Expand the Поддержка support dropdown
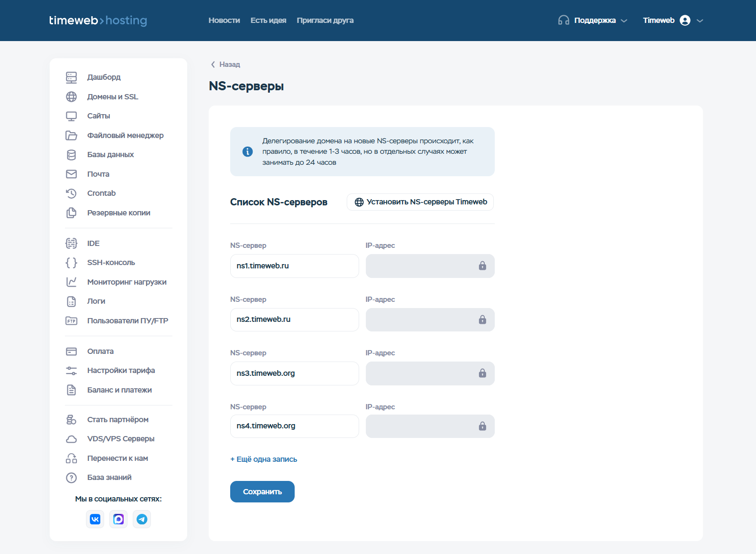756x554 pixels. [593, 21]
